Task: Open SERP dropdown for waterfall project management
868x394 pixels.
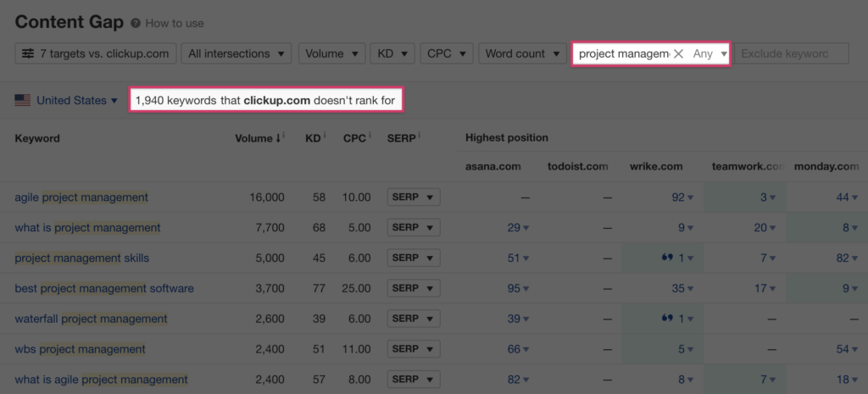Action: pos(414,319)
